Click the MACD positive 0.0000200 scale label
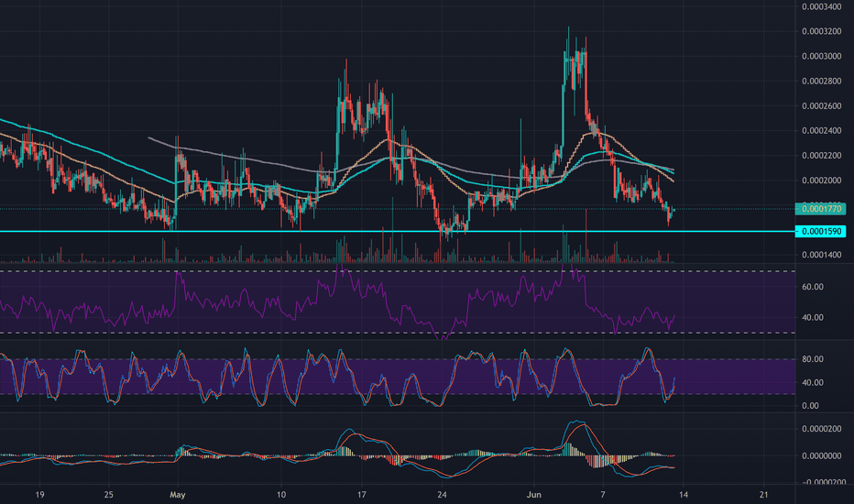Viewport: 854px width, 504px height. (821, 430)
